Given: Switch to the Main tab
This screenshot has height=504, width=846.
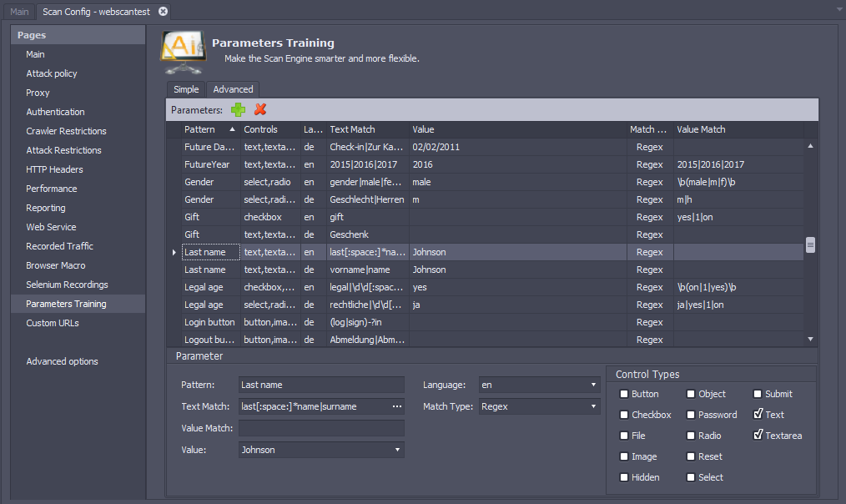Looking at the screenshot, I should click(x=19, y=12).
